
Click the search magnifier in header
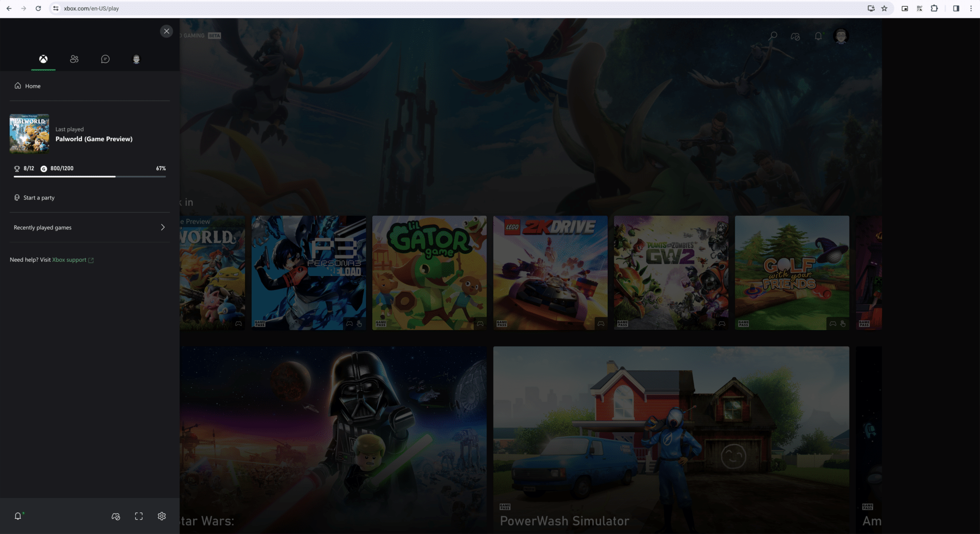(x=773, y=36)
